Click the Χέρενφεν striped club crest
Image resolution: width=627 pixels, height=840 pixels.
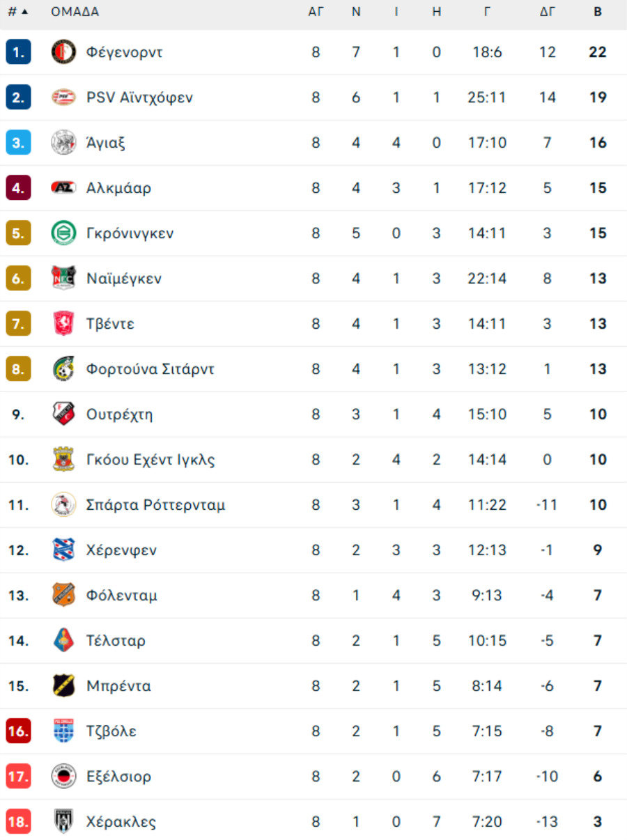coord(63,550)
